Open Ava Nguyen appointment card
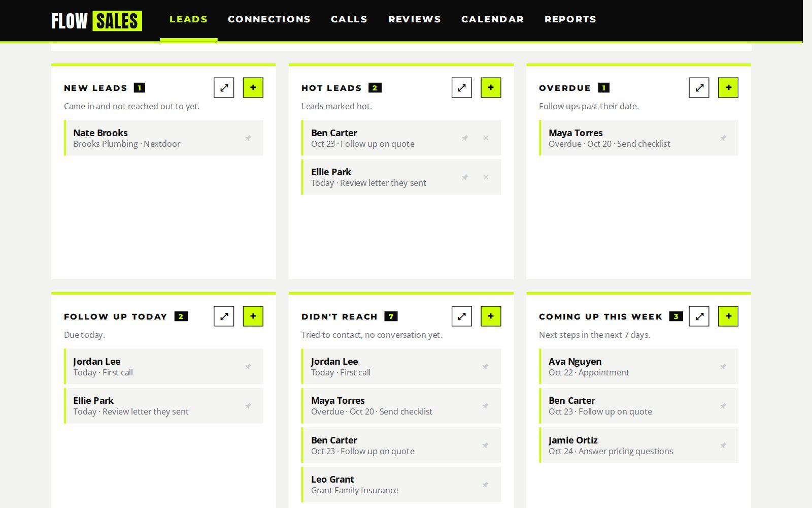Screen dimensions: 812x508 pos(638,366)
